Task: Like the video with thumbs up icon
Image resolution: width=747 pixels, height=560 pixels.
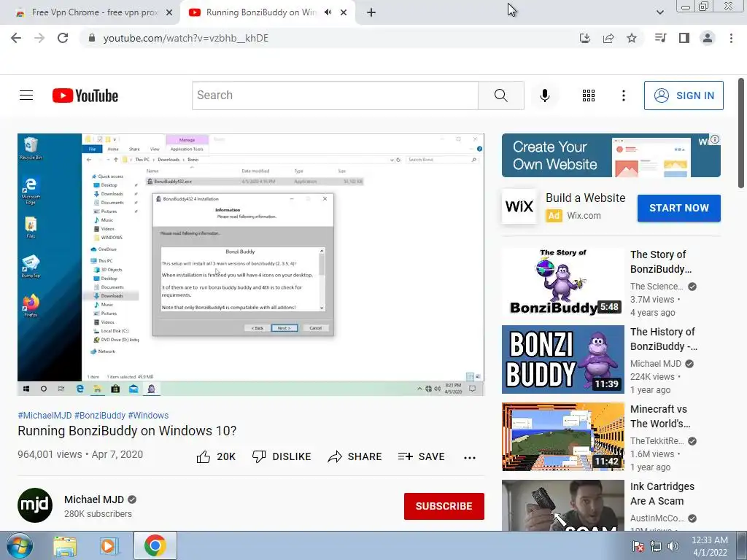Action: [204, 456]
